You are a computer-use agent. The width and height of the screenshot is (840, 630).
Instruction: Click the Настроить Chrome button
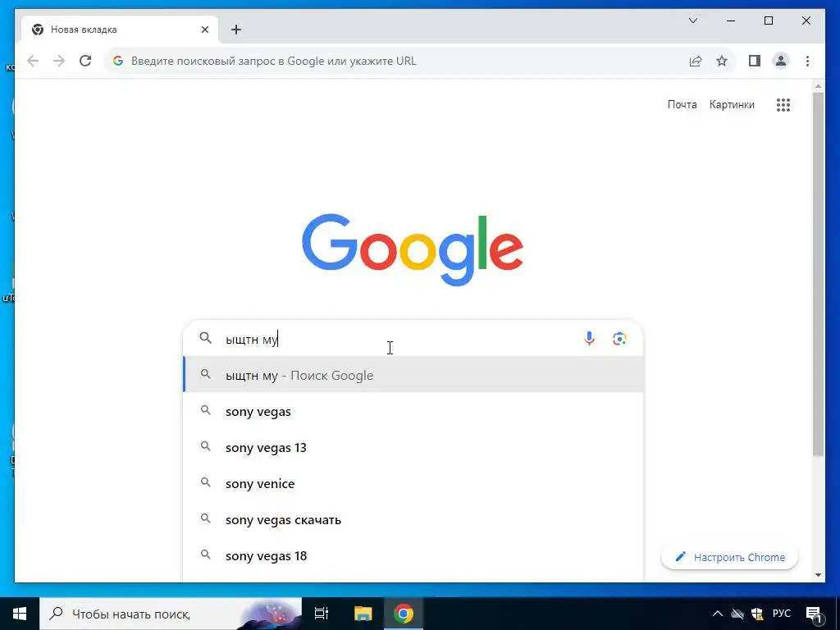pos(729,557)
